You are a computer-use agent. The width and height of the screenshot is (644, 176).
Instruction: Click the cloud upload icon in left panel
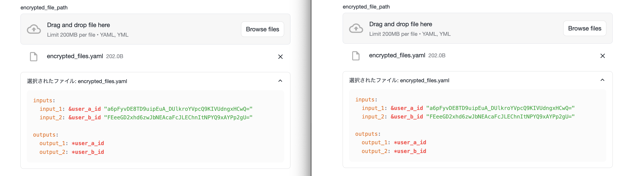click(x=34, y=29)
